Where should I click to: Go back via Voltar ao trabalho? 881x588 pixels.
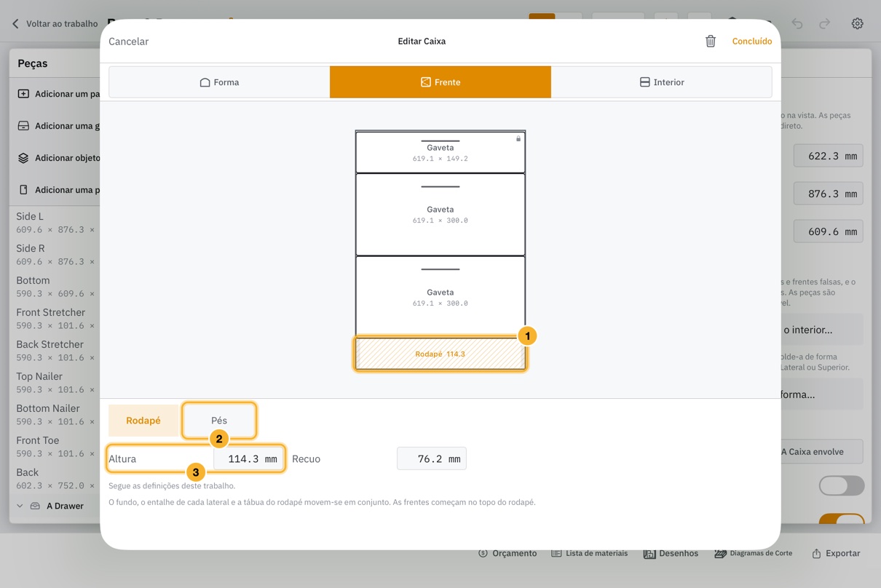tap(55, 23)
